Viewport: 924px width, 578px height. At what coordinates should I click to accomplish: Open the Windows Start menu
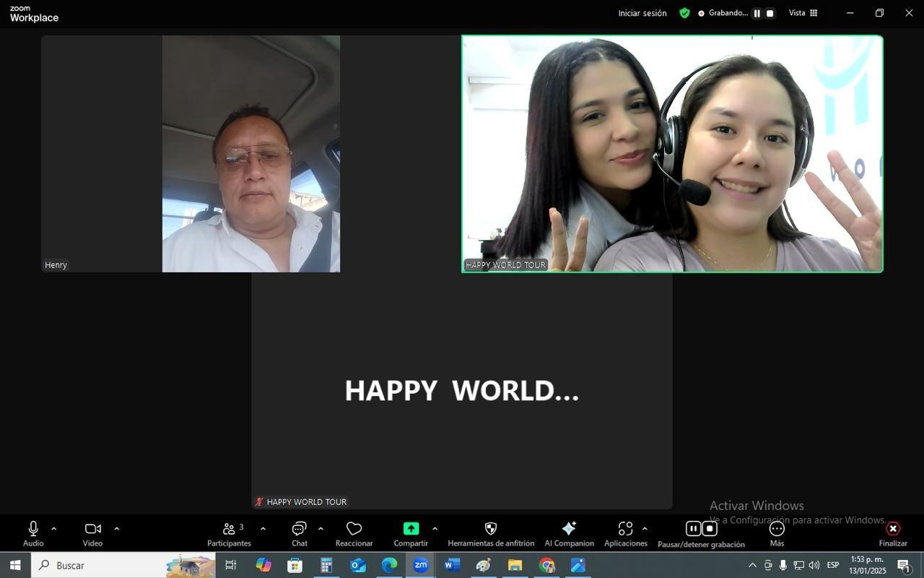coord(14,565)
